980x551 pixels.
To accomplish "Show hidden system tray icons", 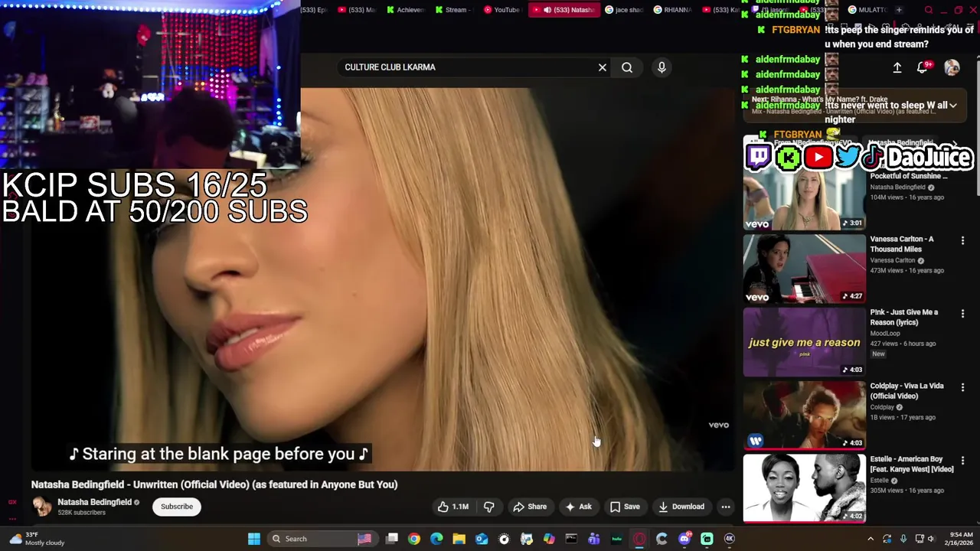I will (871, 539).
